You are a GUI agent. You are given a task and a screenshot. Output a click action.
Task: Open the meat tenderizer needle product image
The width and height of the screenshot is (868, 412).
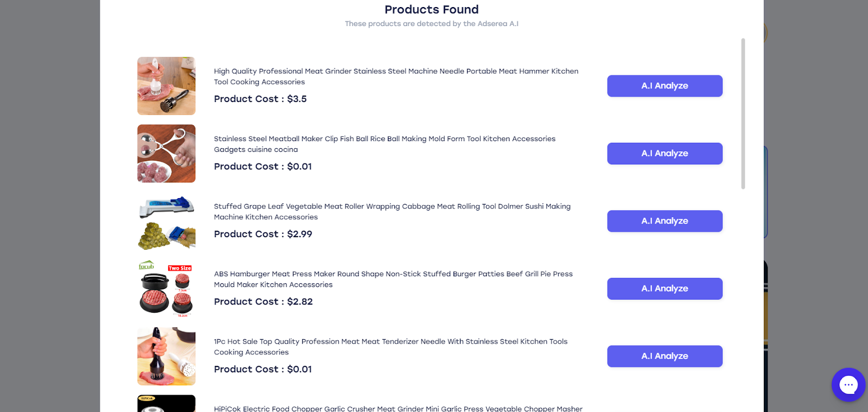(166, 356)
